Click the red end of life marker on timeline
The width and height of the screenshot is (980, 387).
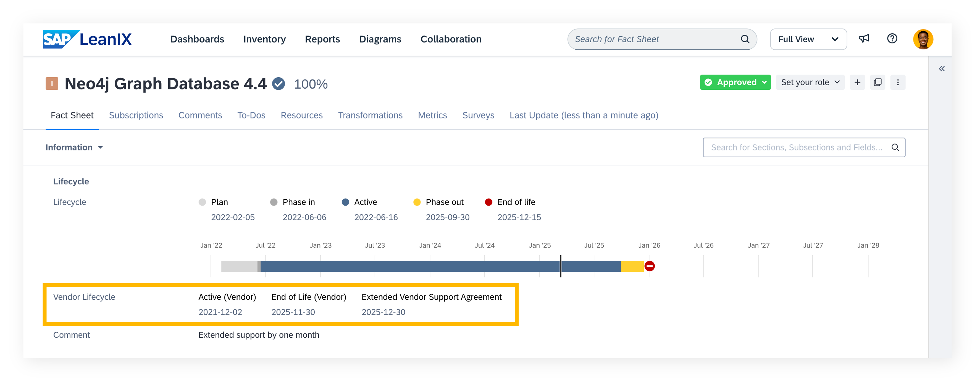649,266
